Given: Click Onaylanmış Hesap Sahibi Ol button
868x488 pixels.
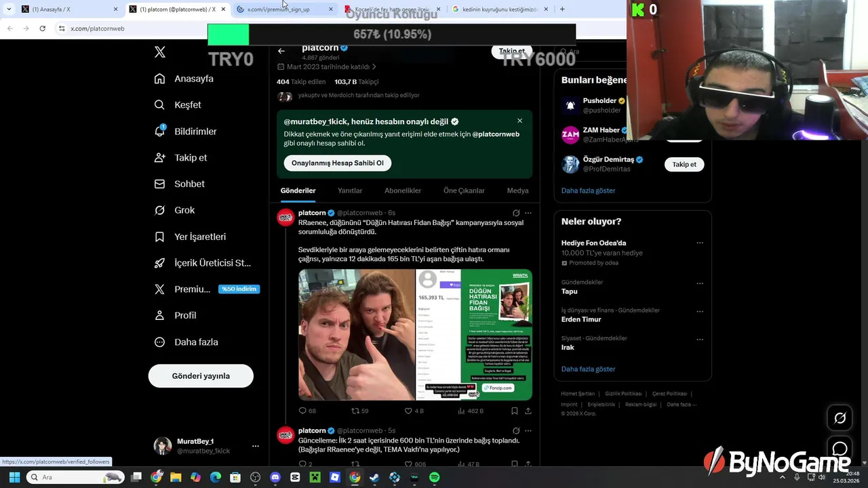Looking at the screenshot, I should click(338, 163).
